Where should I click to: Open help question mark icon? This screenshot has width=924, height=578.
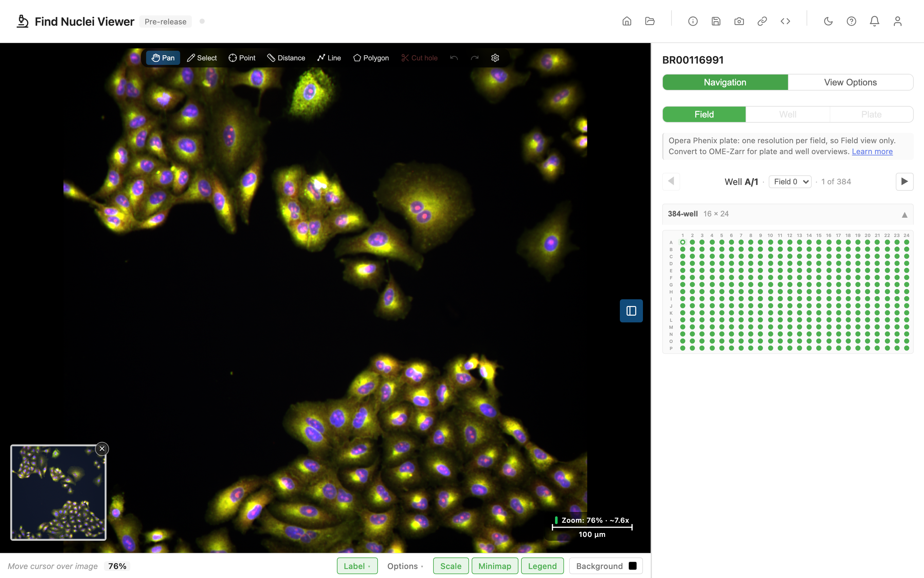(x=851, y=22)
